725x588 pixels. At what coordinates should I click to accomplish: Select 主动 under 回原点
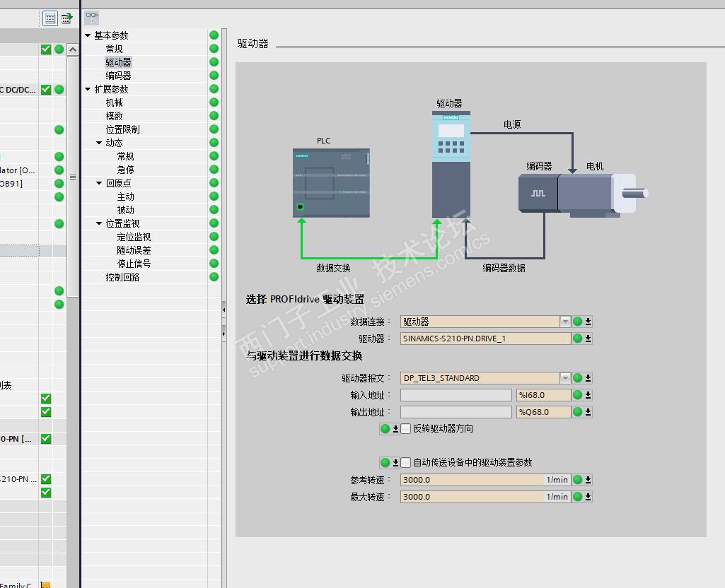pyautogui.click(x=125, y=196)
